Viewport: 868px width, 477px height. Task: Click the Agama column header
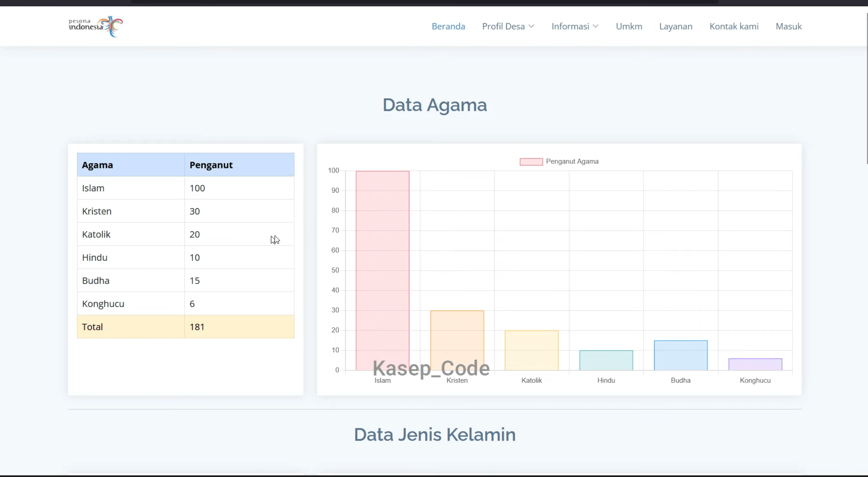pos(131,165)
